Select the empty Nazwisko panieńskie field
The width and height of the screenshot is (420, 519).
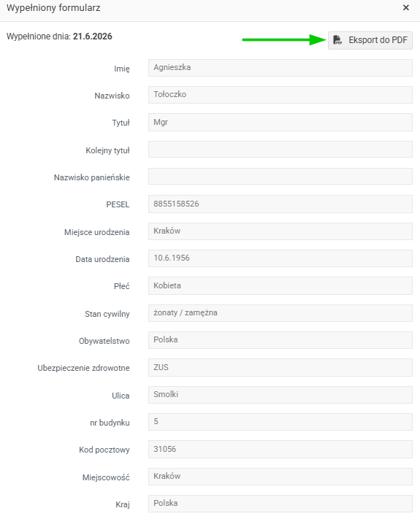point(280,177)
